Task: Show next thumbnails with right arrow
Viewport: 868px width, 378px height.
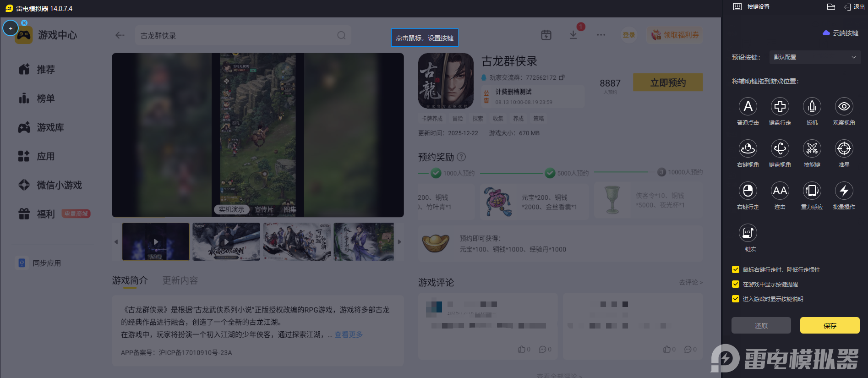Action: click(x=399, y=241)
